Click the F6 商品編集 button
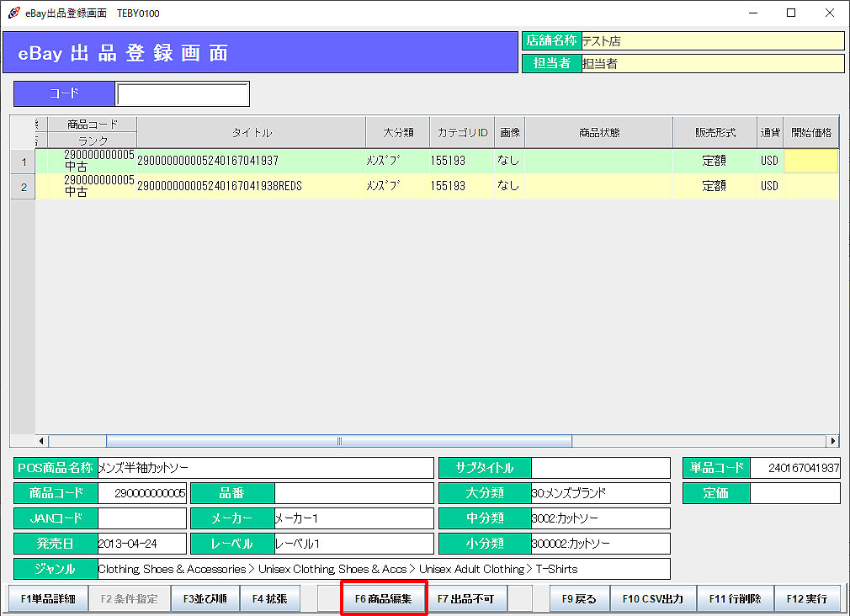Image resolution: width=850 pixels, height=616 pixels. click(x=383, y=599)
